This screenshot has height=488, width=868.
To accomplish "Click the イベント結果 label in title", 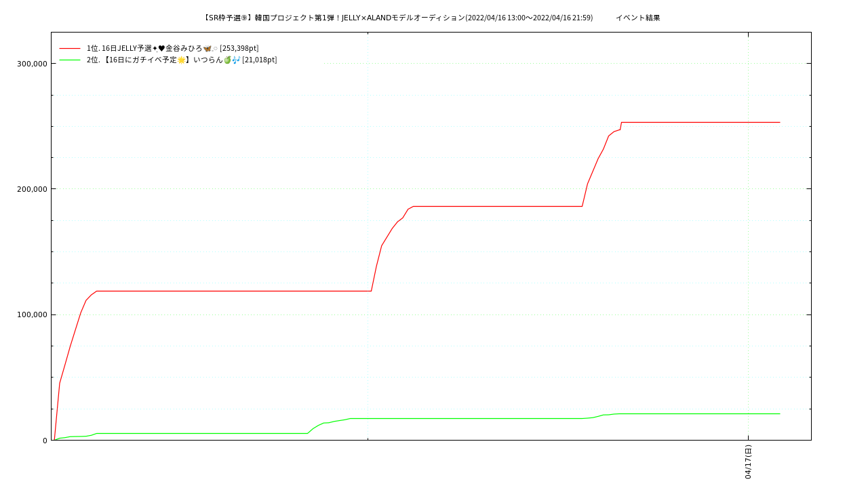I will [x=637, y=18].
